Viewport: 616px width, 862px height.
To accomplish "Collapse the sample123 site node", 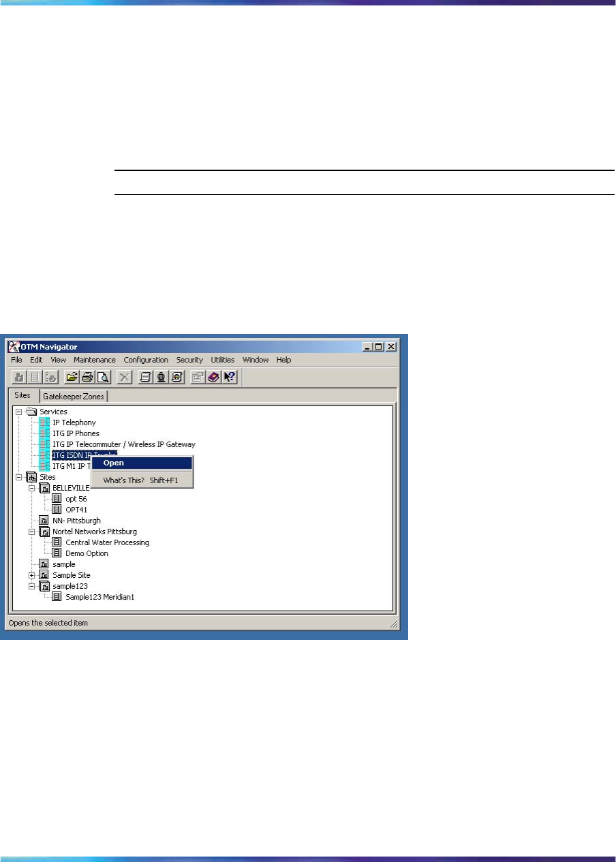I will pos(31,586).
